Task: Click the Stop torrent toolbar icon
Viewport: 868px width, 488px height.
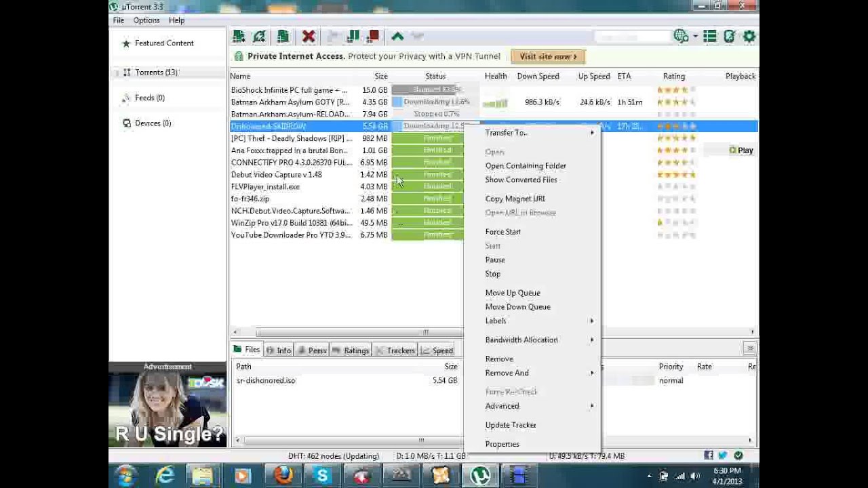Action: (373, 37)
